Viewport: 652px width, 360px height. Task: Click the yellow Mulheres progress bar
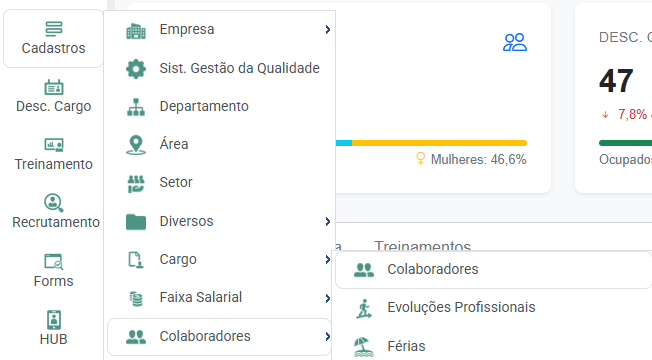[x=439, y=143]
